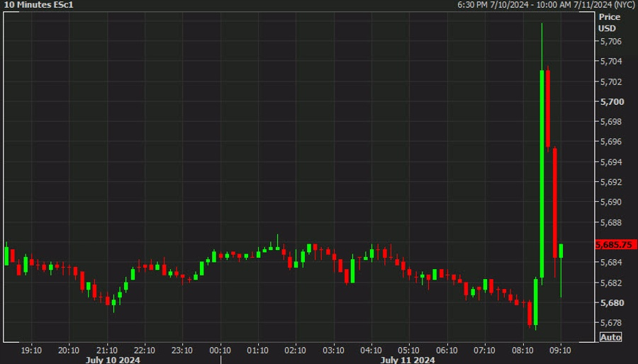Click the 5,706 price axis label
Viewport: 638px width, 364px height.
pos(611,42)
